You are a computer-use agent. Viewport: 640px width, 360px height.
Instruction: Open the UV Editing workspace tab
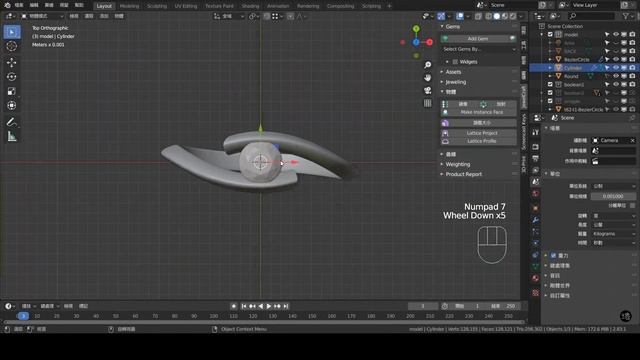point(186,6)
